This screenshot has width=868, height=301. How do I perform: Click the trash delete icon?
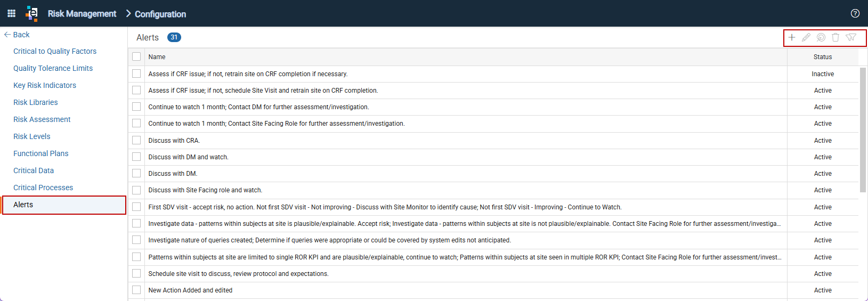pyautogui.click(x=835, y=37)
